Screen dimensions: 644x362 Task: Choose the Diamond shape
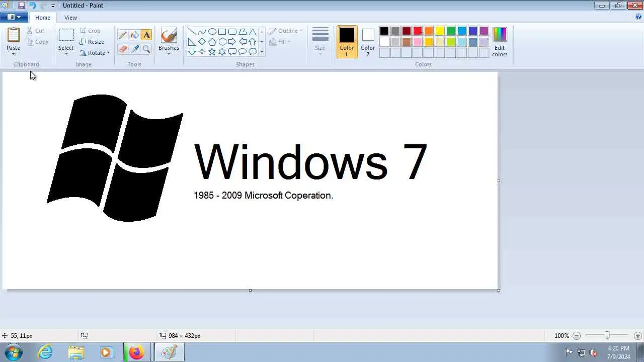pyautogui.click(x=202, y=42)
